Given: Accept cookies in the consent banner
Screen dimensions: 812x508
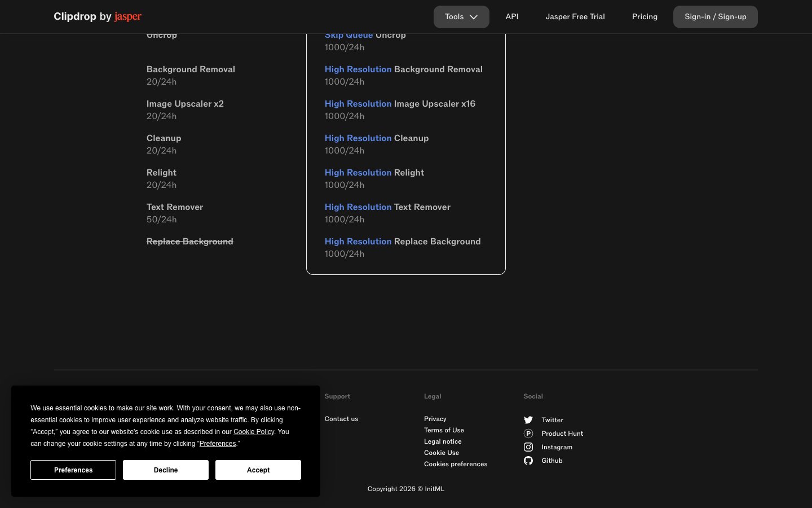Looking at the screenshot, I should tap(258, 470).
